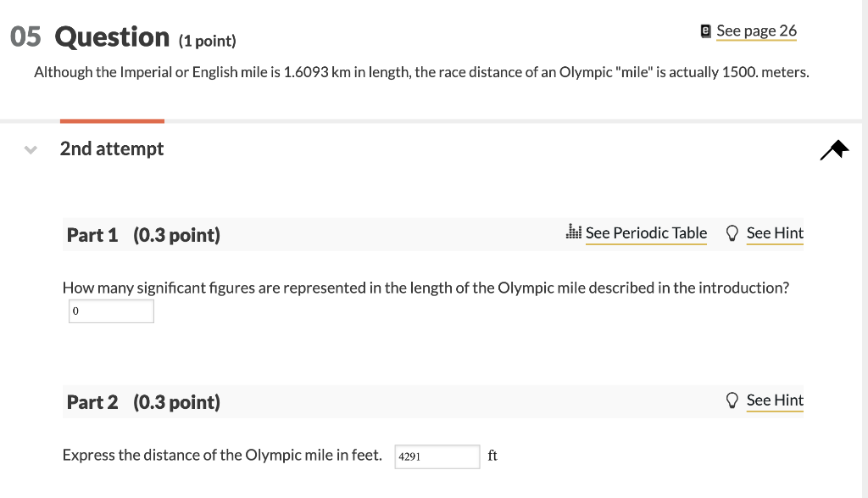Viewport: 868px width, 498px height.
Task: Click the ft unit label
Action: [492, 456]
